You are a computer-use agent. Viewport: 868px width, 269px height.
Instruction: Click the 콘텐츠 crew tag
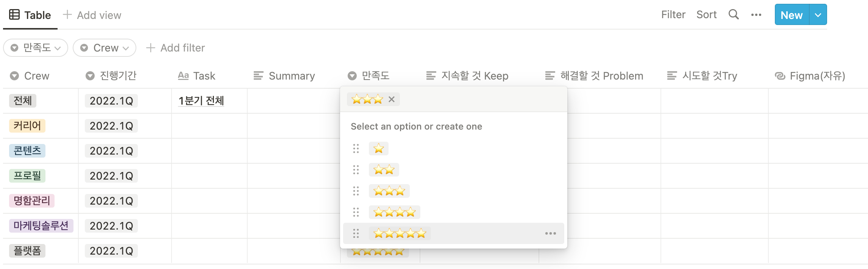(27, 151)
